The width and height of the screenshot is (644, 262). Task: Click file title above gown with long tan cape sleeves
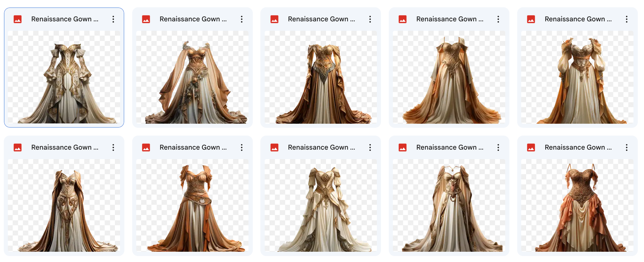pyautogui.click(x=193, y=19)
